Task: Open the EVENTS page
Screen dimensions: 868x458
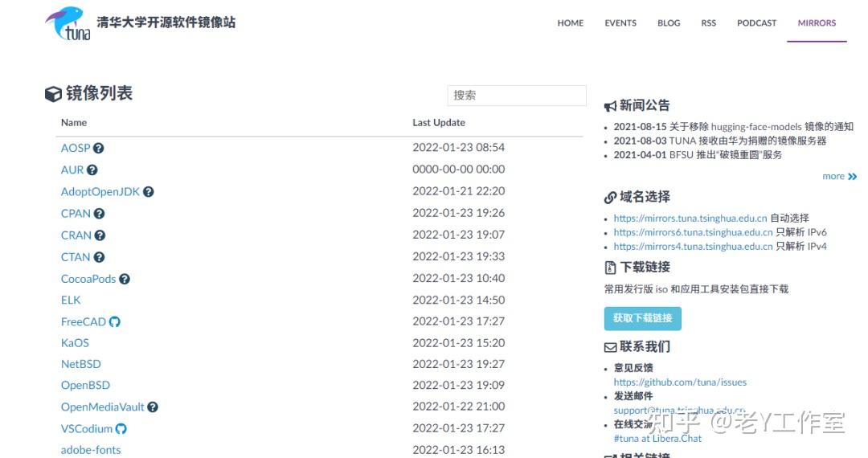Action: coord(620,23)
